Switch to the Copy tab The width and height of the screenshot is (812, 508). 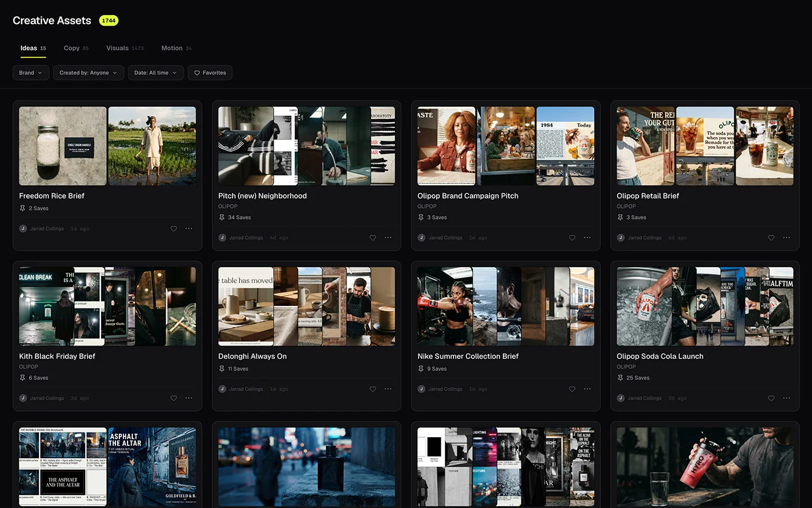[76, 48]
